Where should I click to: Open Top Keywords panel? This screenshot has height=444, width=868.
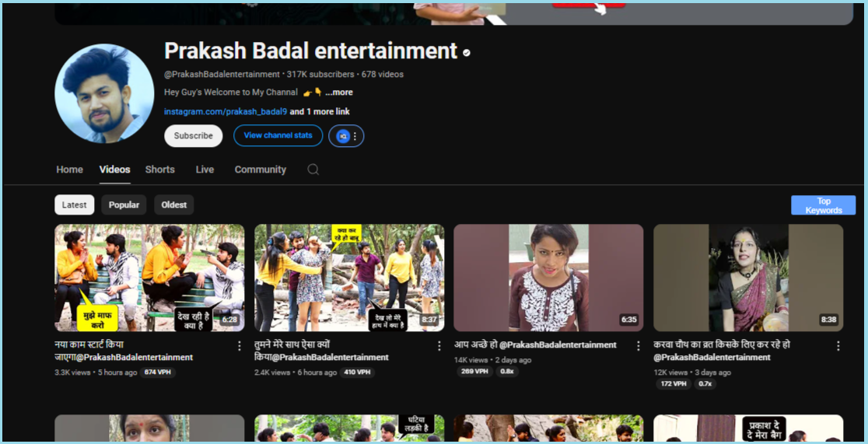click(x=823, y=205)
